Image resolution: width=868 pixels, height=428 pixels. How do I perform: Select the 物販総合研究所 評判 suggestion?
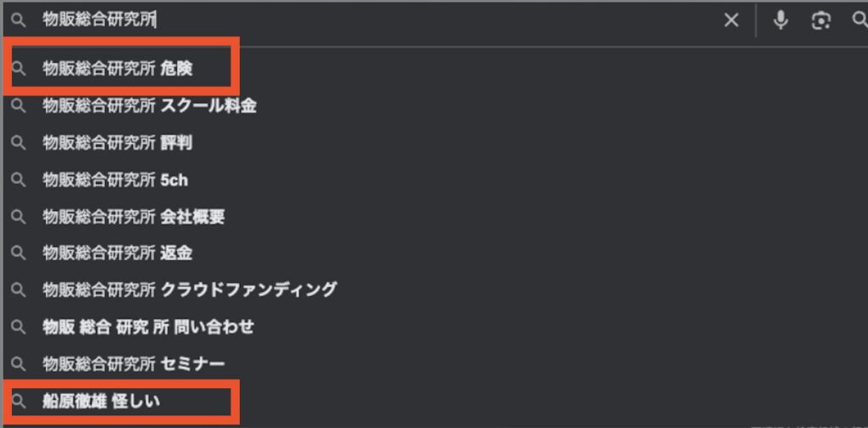[118, 143]
